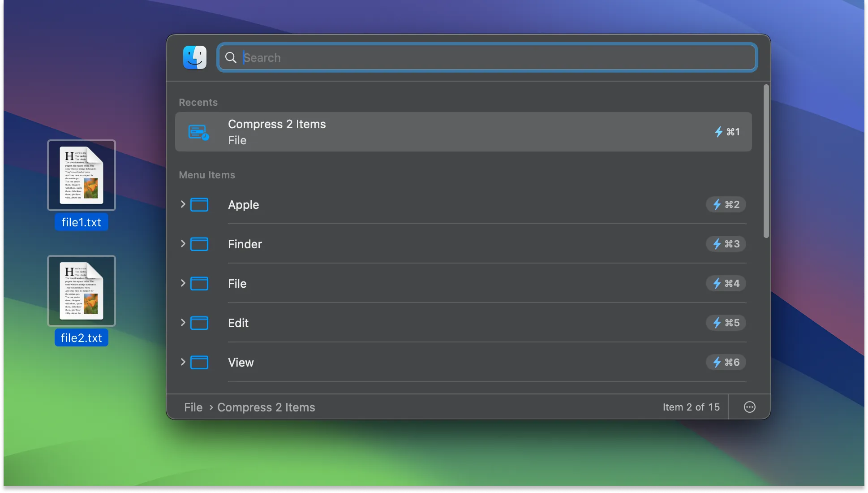Image resolution: width=868 pixels, height=493 pixels.
Task: Click the File breadcrumb link at bottom
Action: [193, 407]
